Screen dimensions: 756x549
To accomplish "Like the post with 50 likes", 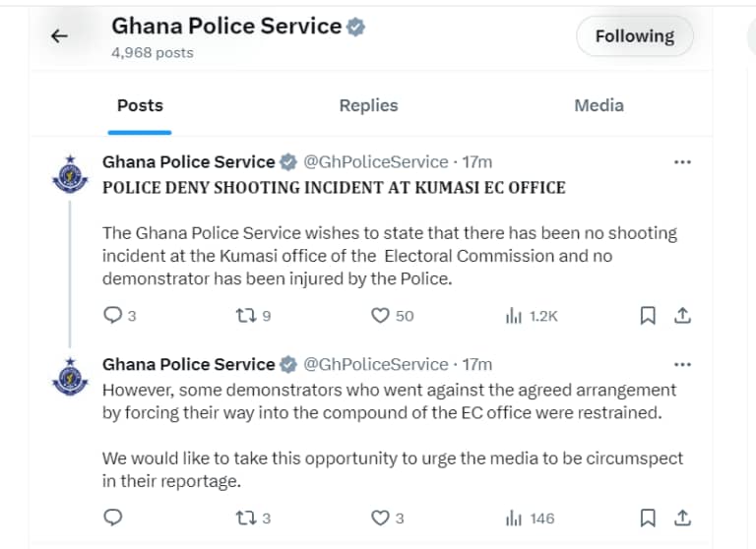I will [381, 316].
